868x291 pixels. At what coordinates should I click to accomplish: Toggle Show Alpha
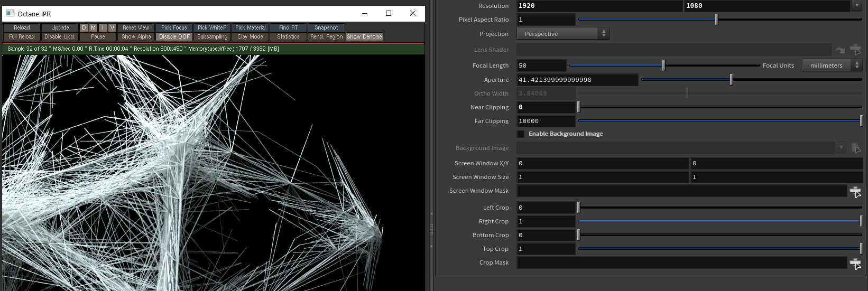(136, 36)
